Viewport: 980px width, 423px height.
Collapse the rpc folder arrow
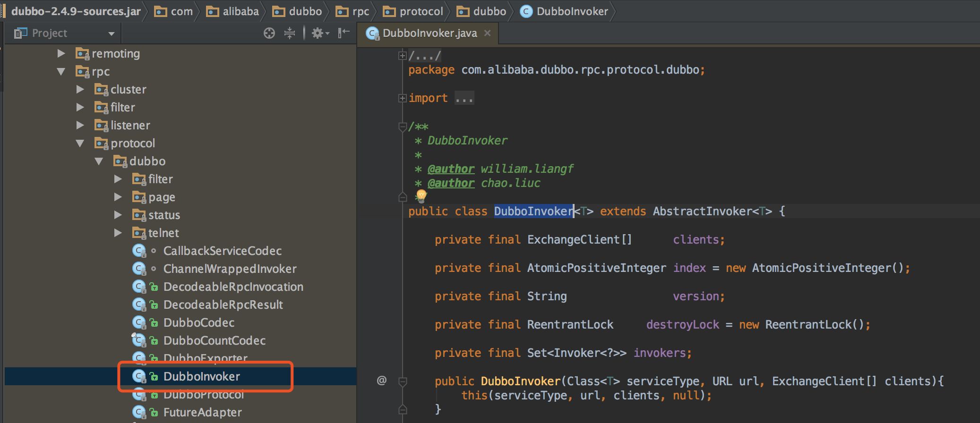click(x=61, y=72)
